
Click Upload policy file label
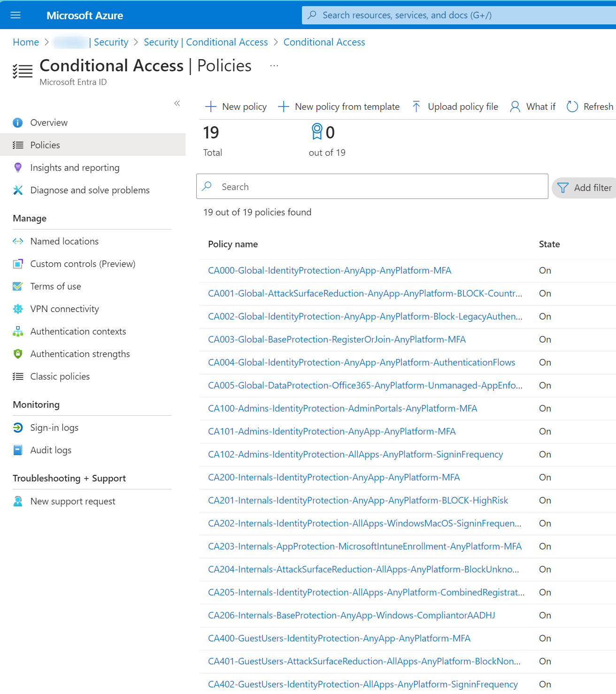(463, 107)
